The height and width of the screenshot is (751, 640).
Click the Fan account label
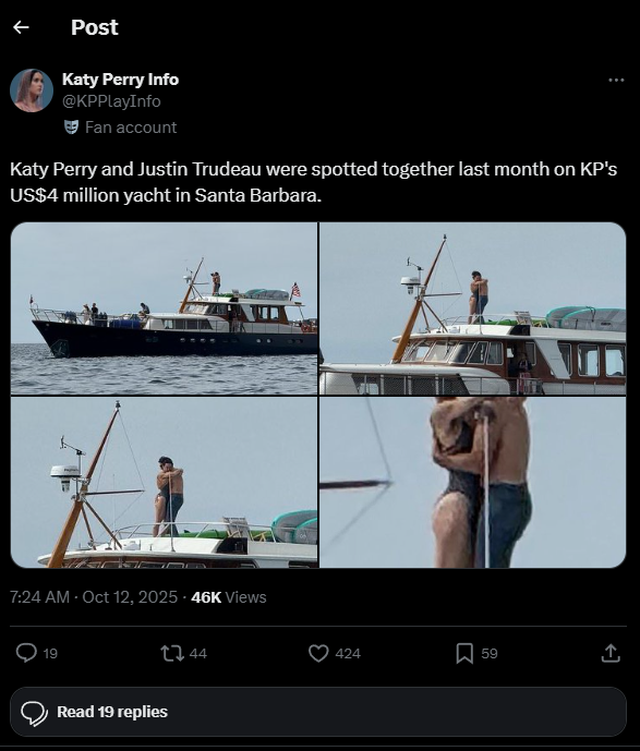(130, 127)
